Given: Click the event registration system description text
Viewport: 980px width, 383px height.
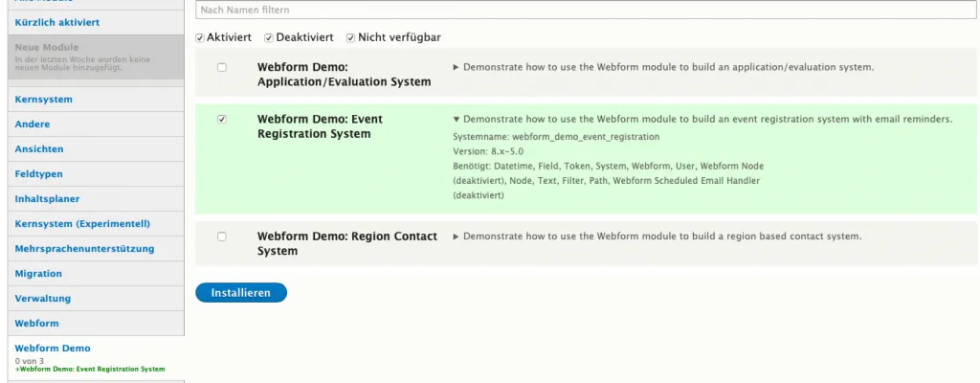Looking at the screenshot, I should click(x=707, y=119).
